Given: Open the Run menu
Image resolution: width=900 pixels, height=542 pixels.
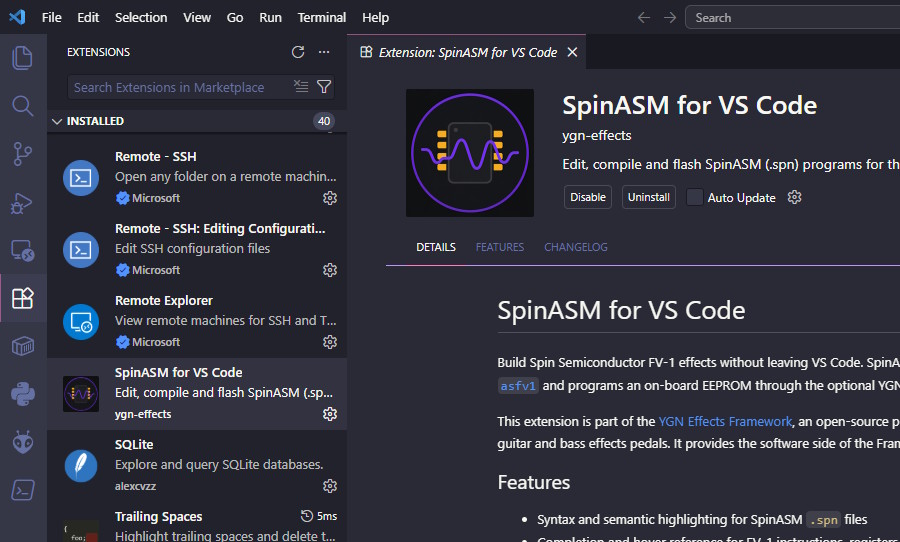Looking at the screenshot, I should click(x=270, y=18).
